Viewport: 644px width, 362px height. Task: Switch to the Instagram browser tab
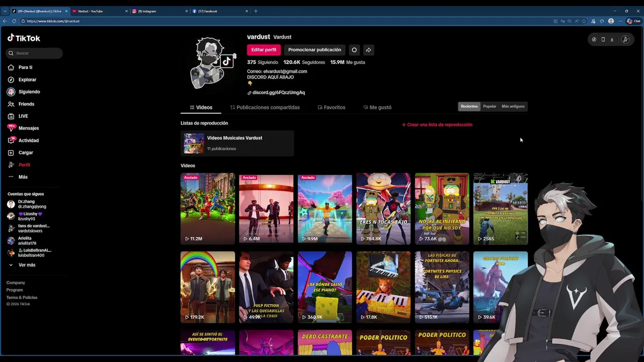pyautogui.click(x=159, y=11)
